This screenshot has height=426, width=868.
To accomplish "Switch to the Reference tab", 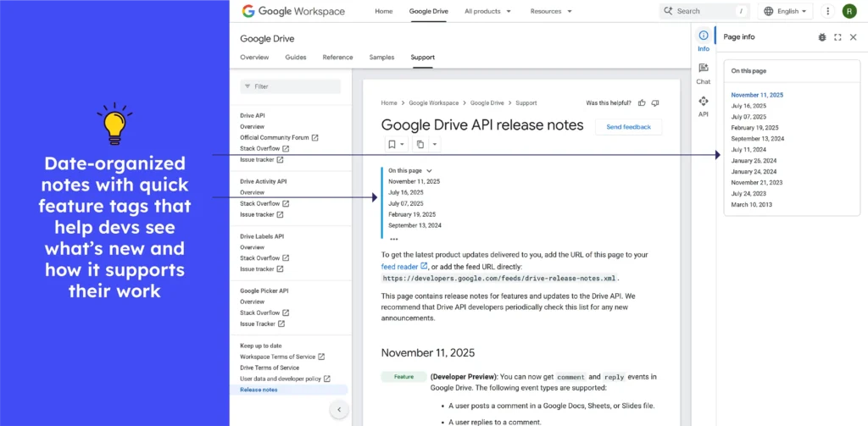I will (x=337, y=57).
